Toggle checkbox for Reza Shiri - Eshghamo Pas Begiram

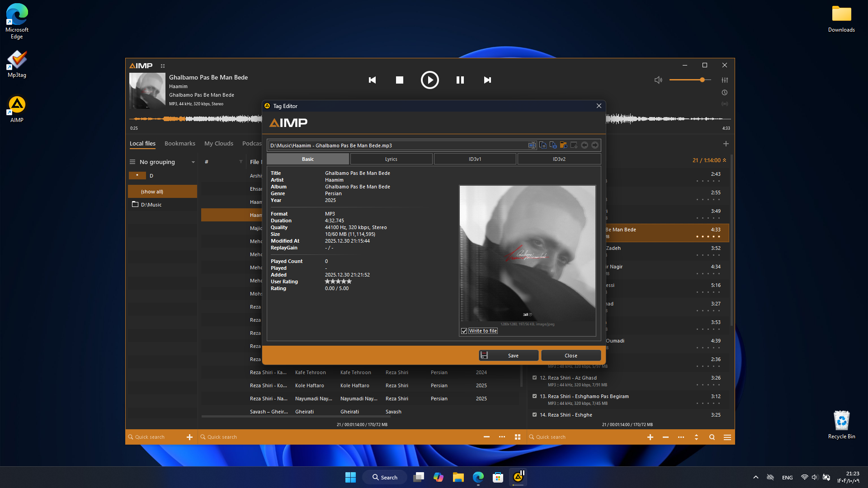(x=535, y=396)
